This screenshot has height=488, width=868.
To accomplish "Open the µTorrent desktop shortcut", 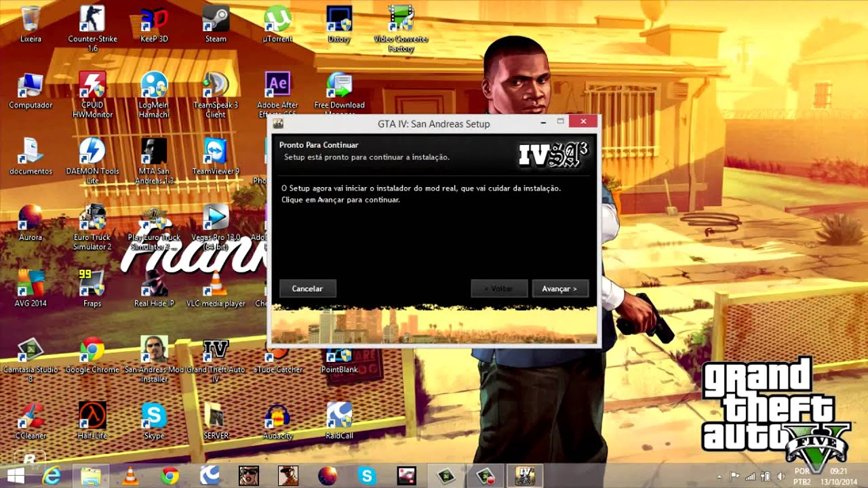I will 277,24.
